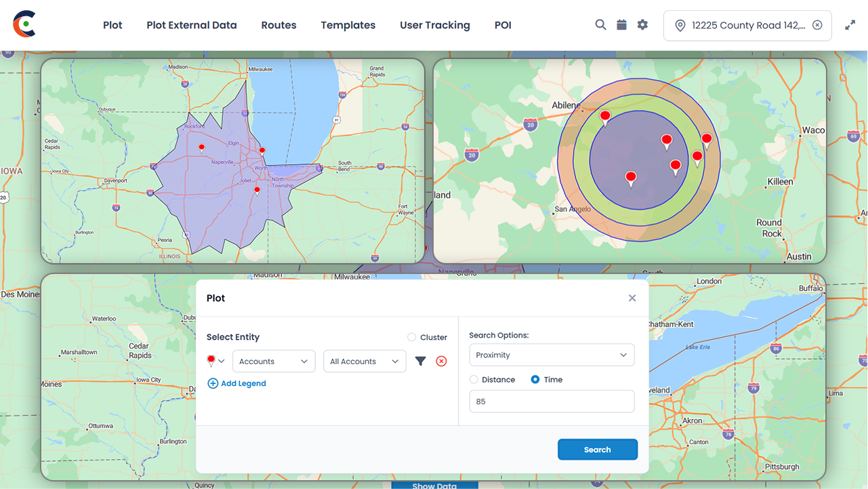Open the Plot External Data menu
The height and width of the screenshot is (489, 868).
(192, 25)
